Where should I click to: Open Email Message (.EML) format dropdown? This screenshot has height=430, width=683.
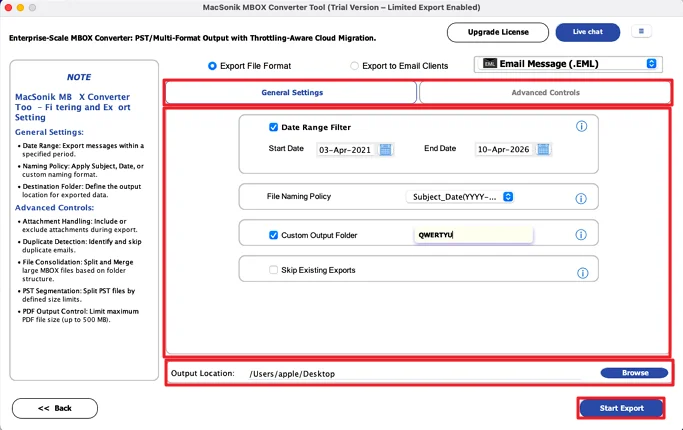pos(568,64)
